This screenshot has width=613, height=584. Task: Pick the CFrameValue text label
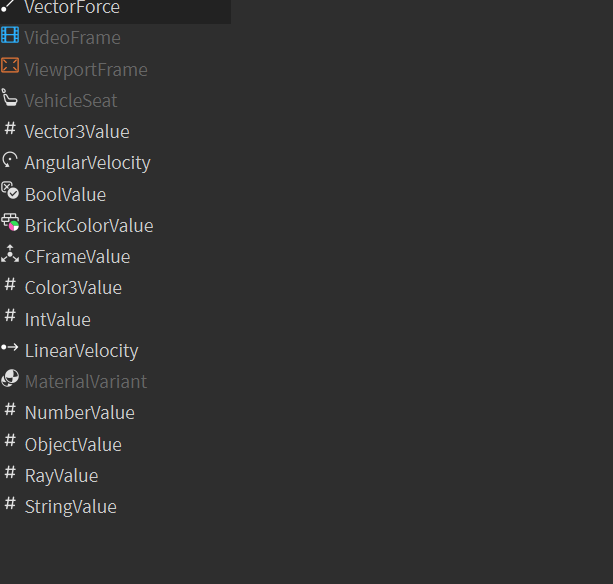77,257
